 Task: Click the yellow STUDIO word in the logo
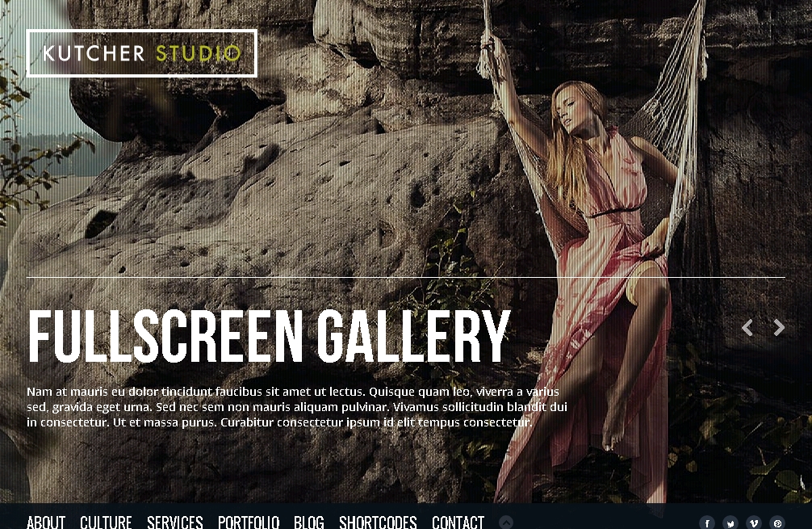[198, 54]
